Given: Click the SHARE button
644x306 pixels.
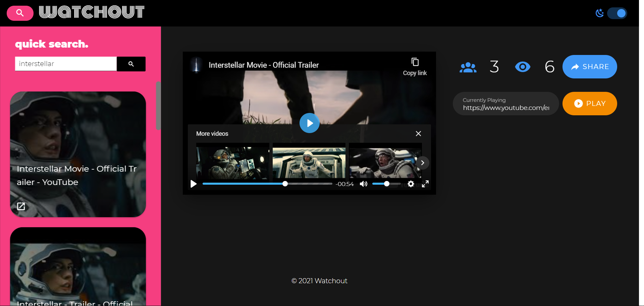Looking at the screenshot, I should (590, 67).
